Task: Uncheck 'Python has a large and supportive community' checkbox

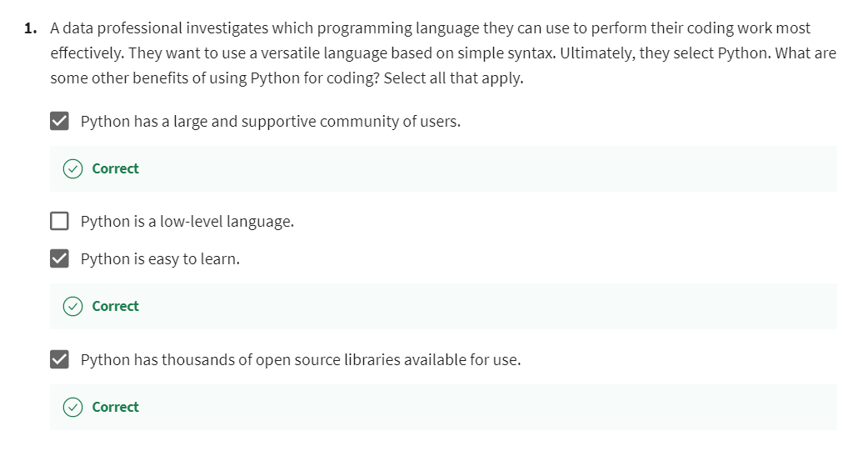Action: pyautogui.click(x=59, y=122)
